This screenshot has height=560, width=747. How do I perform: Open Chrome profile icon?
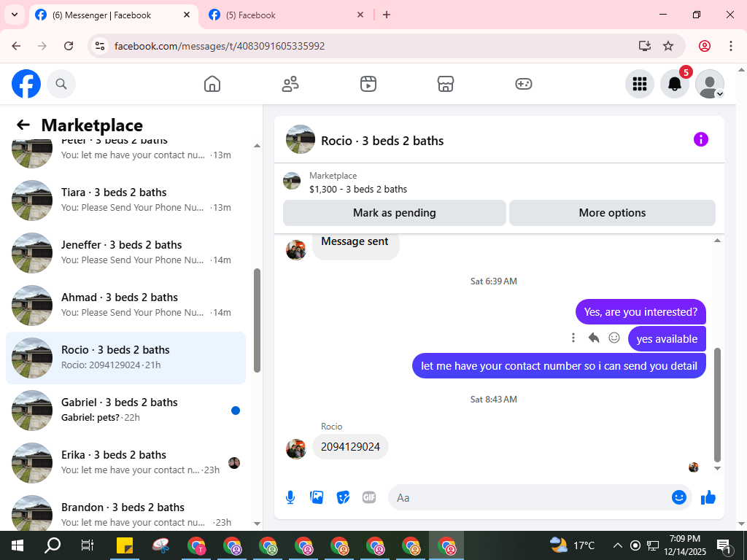coord(705,46)
